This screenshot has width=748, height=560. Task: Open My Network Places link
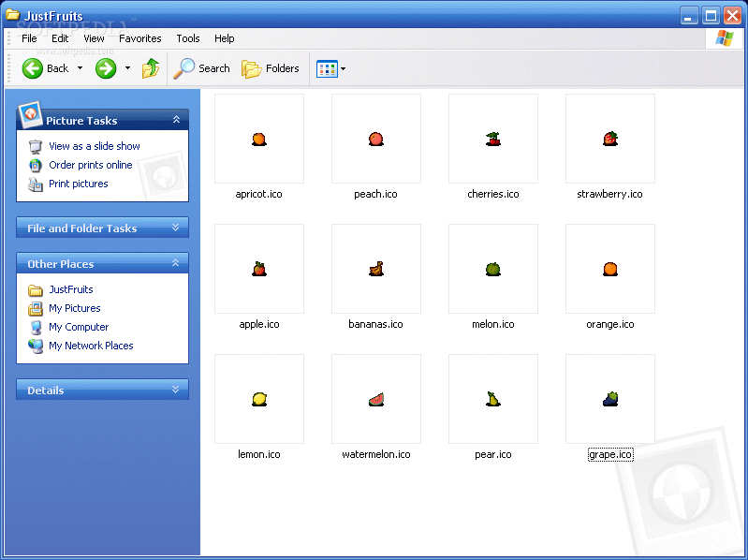[x=91, y=346]
